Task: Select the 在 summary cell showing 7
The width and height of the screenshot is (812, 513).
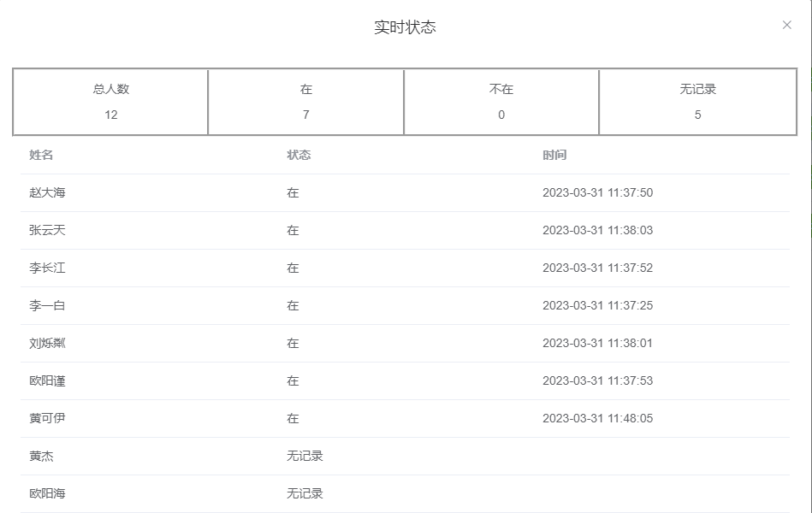Action: [305, 102]
